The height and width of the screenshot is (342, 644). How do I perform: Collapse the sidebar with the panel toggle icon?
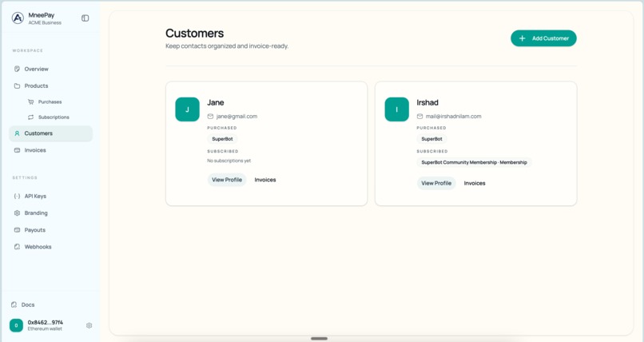(x=85, y=18)
